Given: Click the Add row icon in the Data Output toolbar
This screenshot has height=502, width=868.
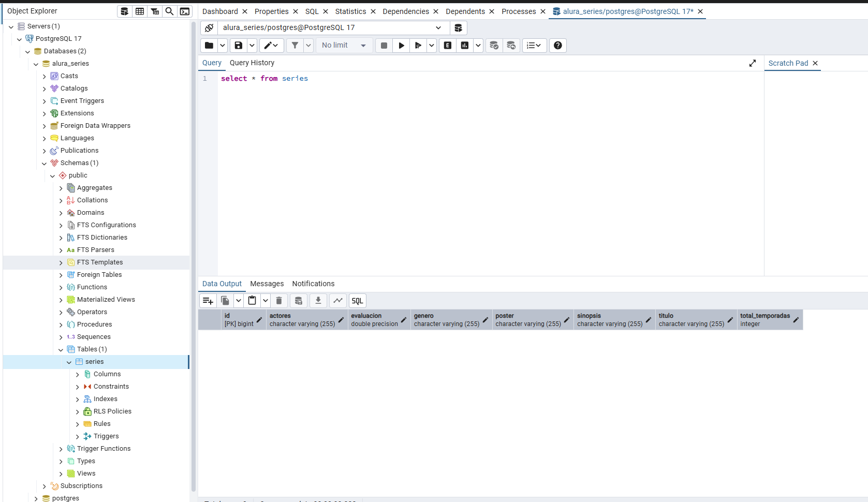Looking at the screenshot, I should point(208,301).
